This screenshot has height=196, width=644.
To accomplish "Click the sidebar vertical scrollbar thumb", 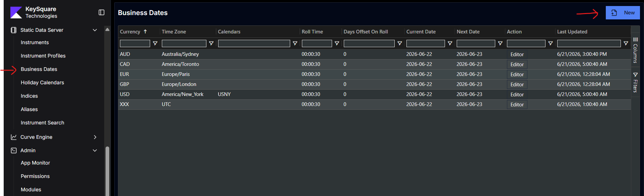I will coord(107,171).
